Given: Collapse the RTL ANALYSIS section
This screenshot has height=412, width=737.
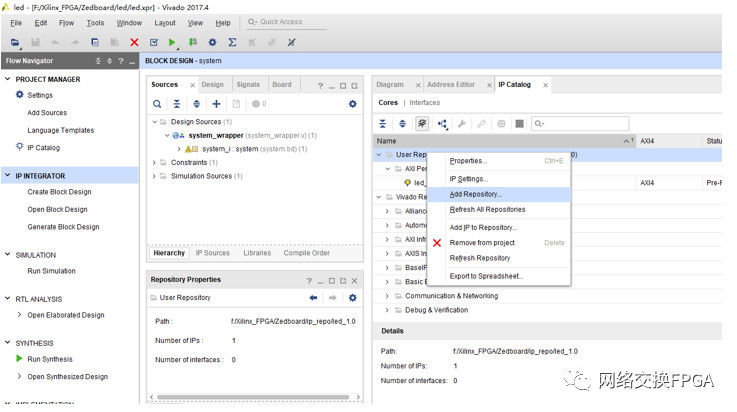Looking at the screenshot, I should pos(8,298).
